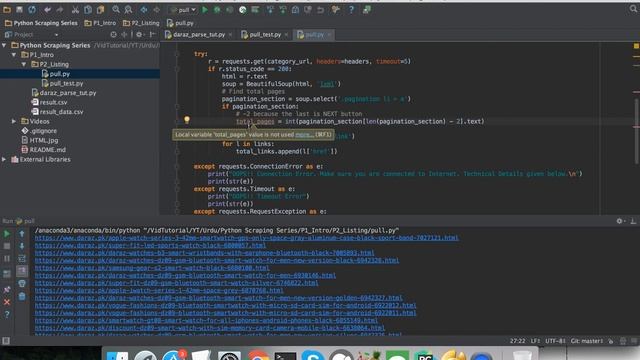Open Replace with the second magnifier icon
This screenshot has height=360, width=640.
128,9
